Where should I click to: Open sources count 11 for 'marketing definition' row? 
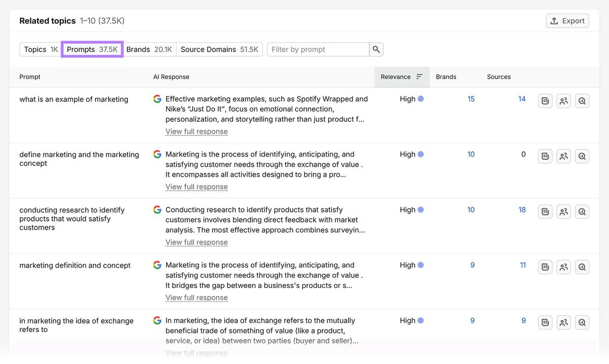tap(523, 265)
